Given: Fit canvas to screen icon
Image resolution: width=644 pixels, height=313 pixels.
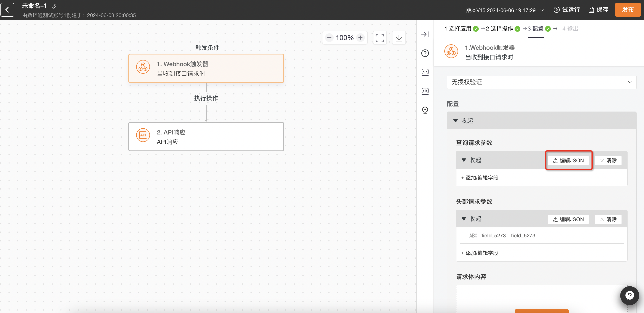Looking at the screenshot, I should 380,38.
